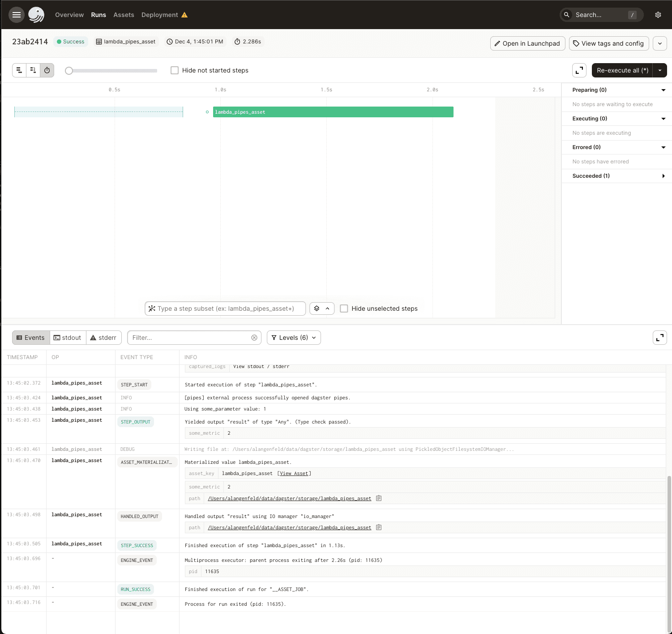
Task: Click Open in Launchpad
Action: pos(527,43)
